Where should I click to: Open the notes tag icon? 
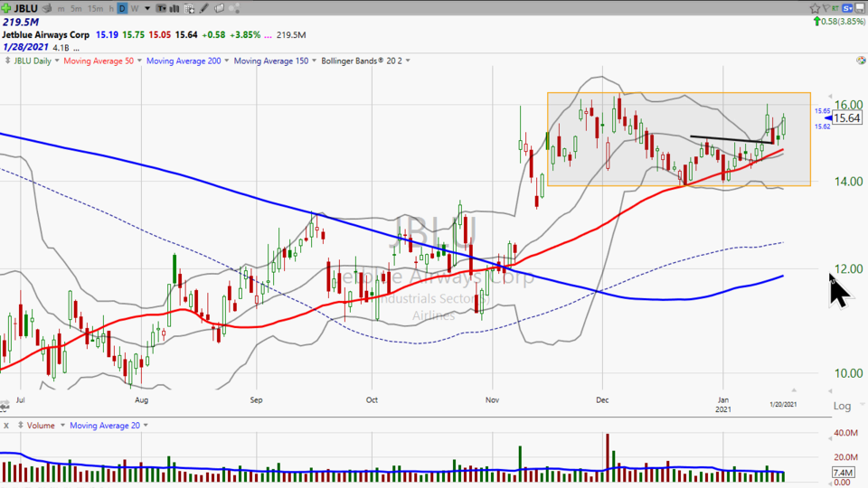219,8
